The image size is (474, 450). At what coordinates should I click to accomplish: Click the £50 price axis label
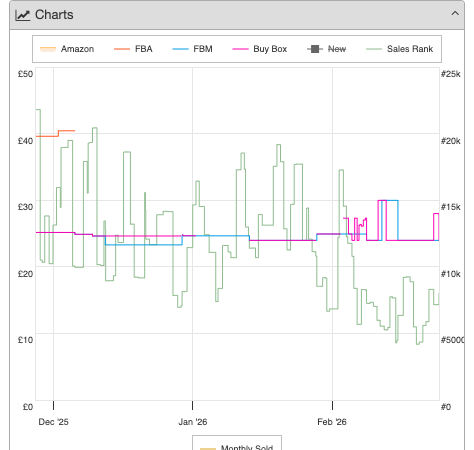pyautogui.click(x=25, y=74)
